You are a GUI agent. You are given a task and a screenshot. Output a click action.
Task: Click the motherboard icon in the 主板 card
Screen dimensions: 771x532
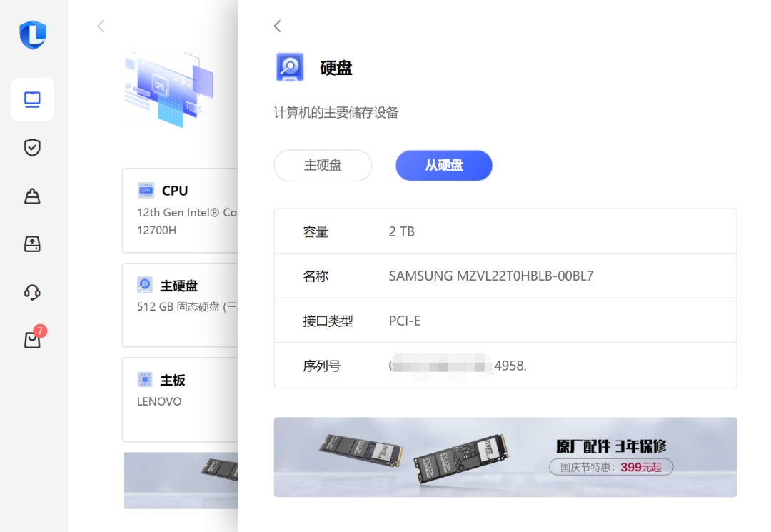click(x=144, y=380)
